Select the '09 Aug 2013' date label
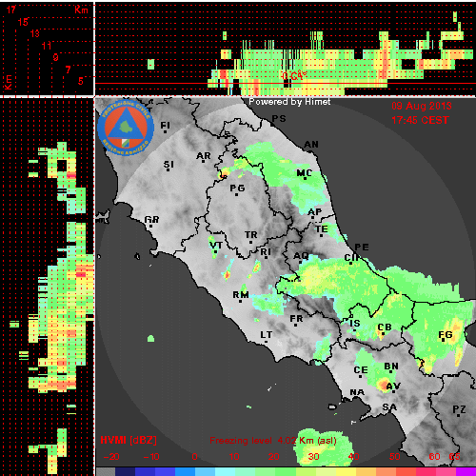 422,106
